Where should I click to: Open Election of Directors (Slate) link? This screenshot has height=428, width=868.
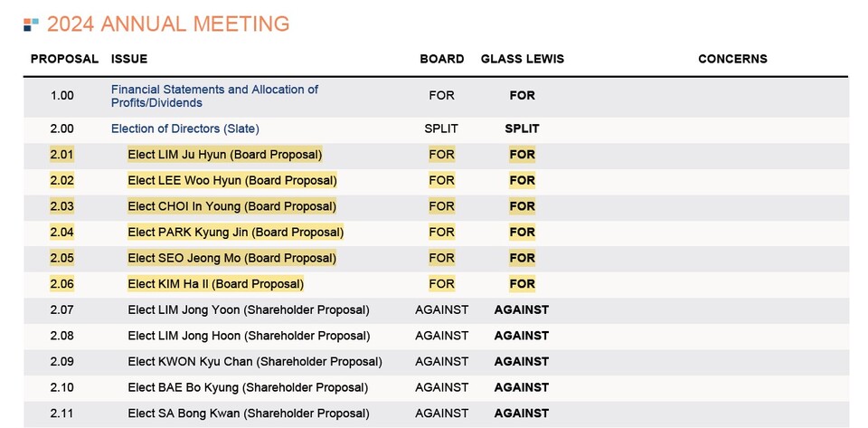tap(184, 129)
